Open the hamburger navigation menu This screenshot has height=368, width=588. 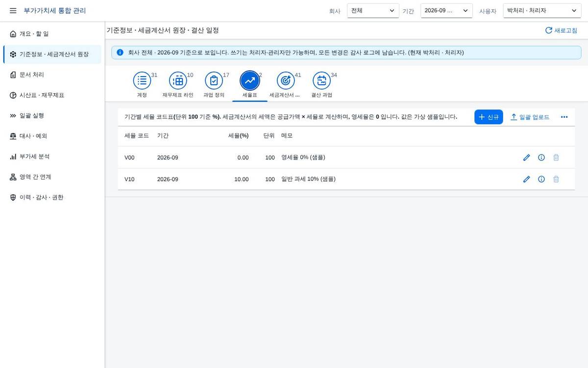[x=13, y=11]
